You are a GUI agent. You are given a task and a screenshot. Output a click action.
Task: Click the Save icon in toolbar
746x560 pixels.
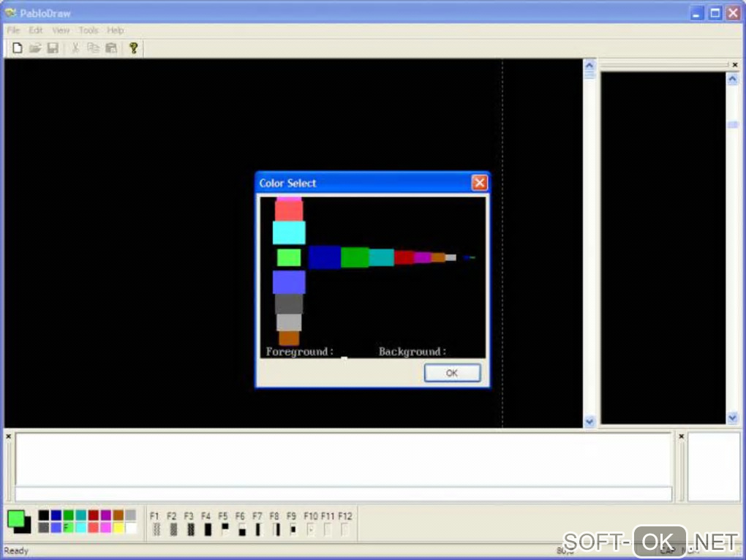tap(53, 48)
